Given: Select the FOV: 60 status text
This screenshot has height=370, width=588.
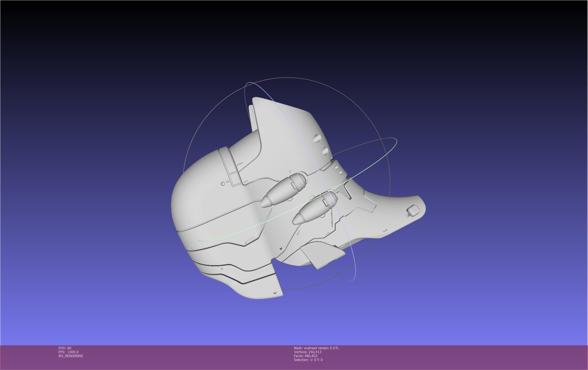Looking at the screenshot, I should click(x=65, y=348).
